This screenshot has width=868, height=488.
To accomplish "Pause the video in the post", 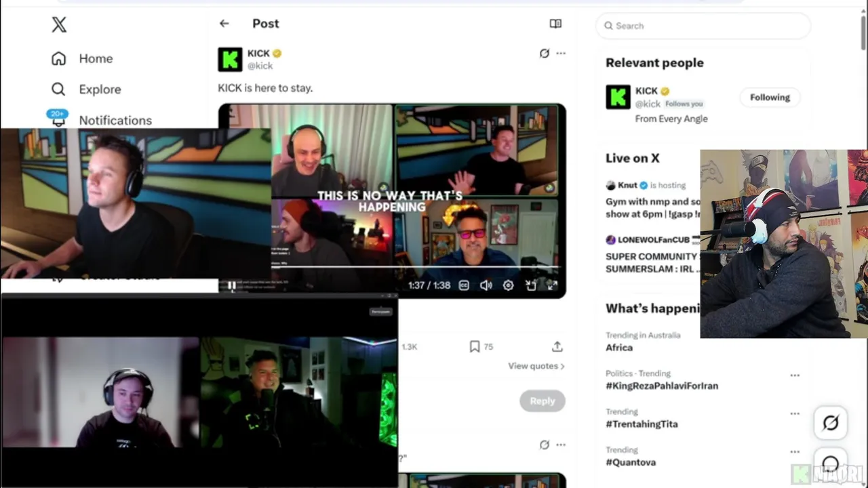I will pyautogui.click(x=231, y=286).
